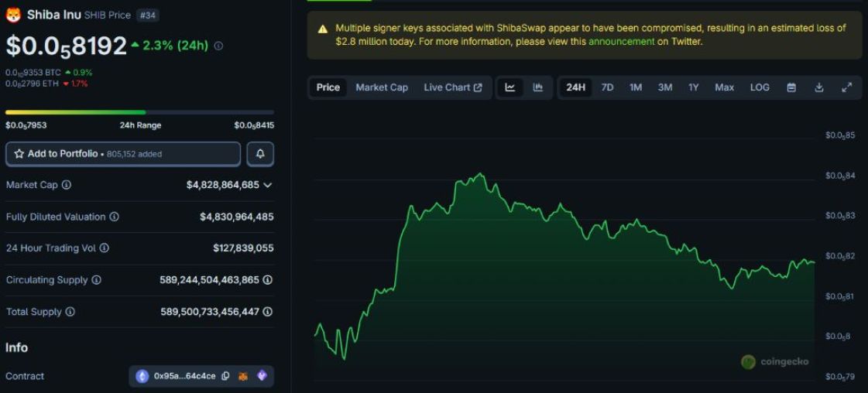
Task: Toggle LOG scale on chart
Action: click(x=760, y=87)
